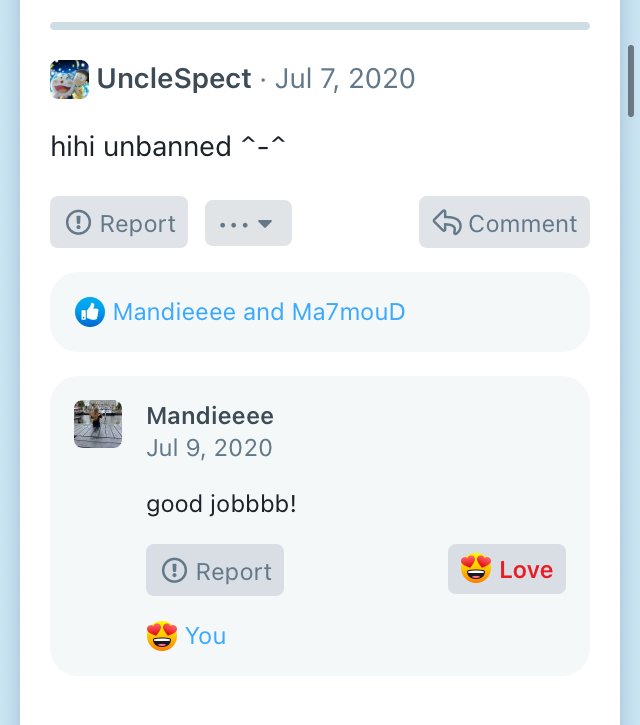Click UncleSpect's Doraemon avatar
Screen dimensions: 640x725
69,79
